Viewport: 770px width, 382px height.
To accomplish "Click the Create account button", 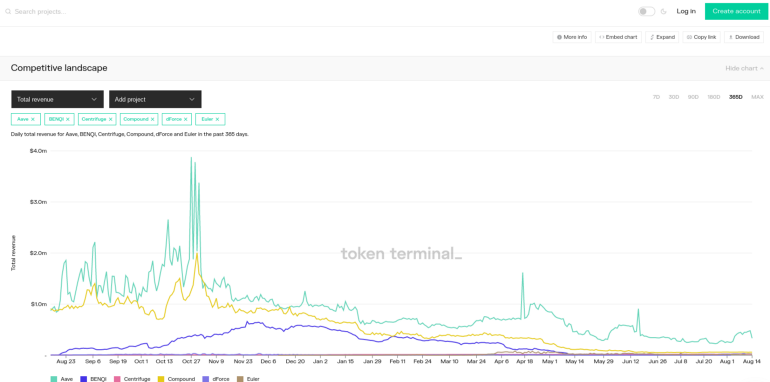I will (736, 11).
